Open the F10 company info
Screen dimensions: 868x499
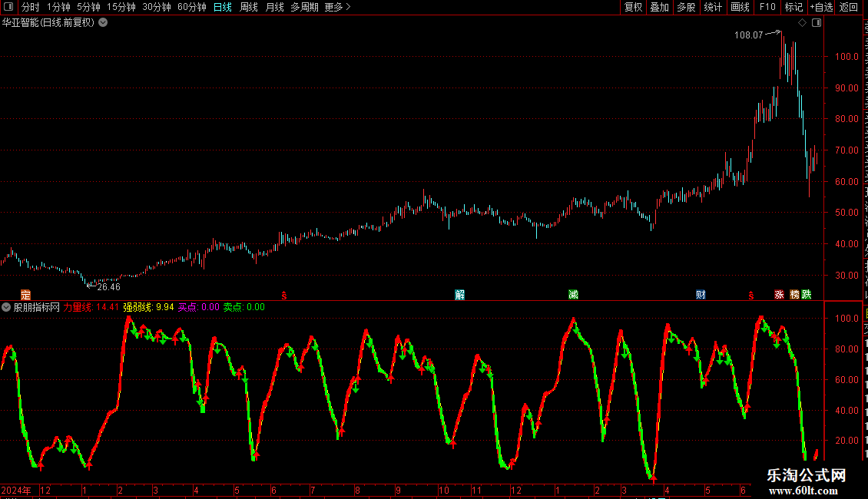767,7
